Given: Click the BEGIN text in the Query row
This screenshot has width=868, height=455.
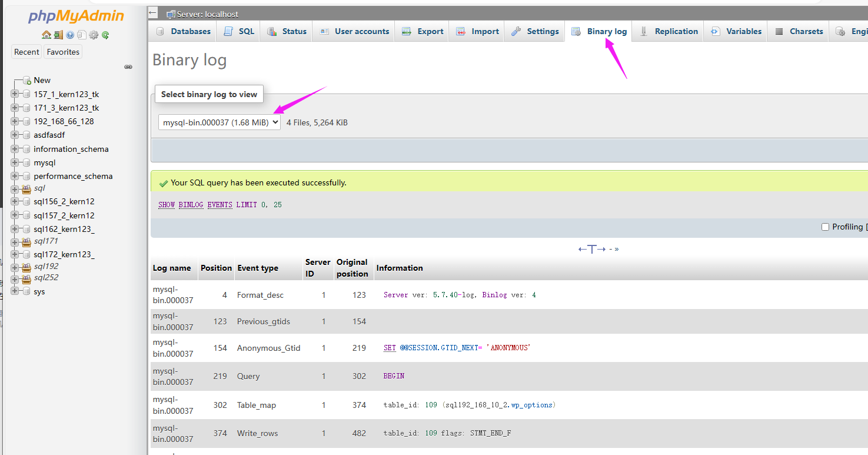Looking at the screenshot, I should pos(394,376).
